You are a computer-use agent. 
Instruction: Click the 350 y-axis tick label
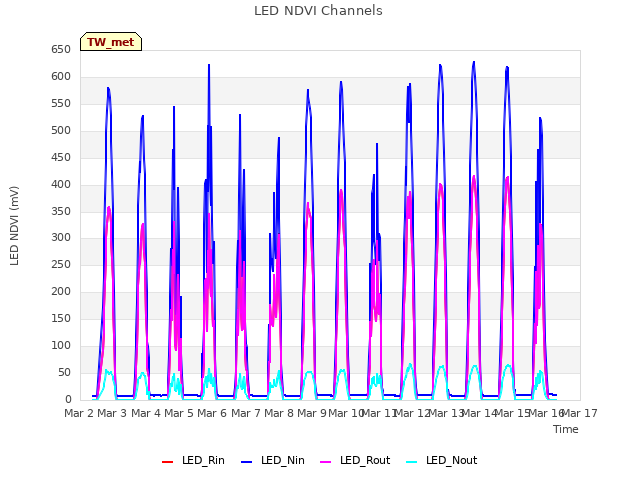pos(61,211)
